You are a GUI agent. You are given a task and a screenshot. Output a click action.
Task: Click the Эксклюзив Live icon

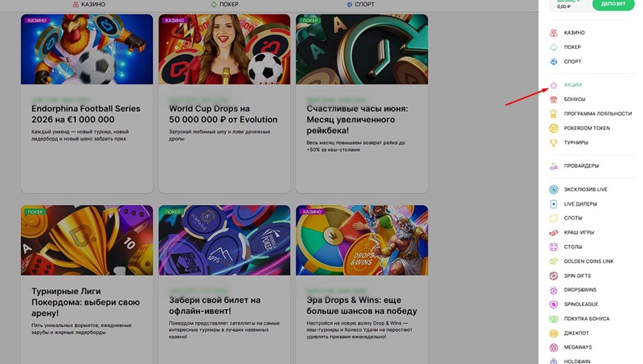553,190
